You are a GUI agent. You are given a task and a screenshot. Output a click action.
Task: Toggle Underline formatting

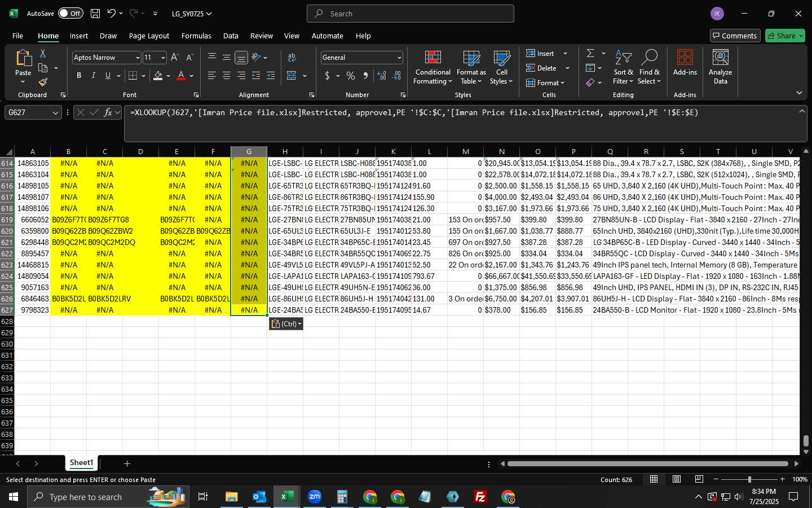tap(108, 76)
